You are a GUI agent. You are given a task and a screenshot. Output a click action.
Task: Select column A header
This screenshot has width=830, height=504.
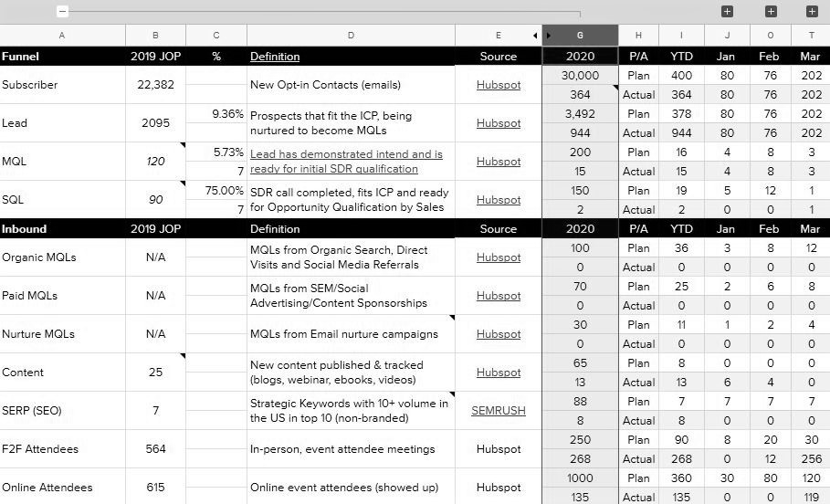pyautogui.click(x=62, y=36)
